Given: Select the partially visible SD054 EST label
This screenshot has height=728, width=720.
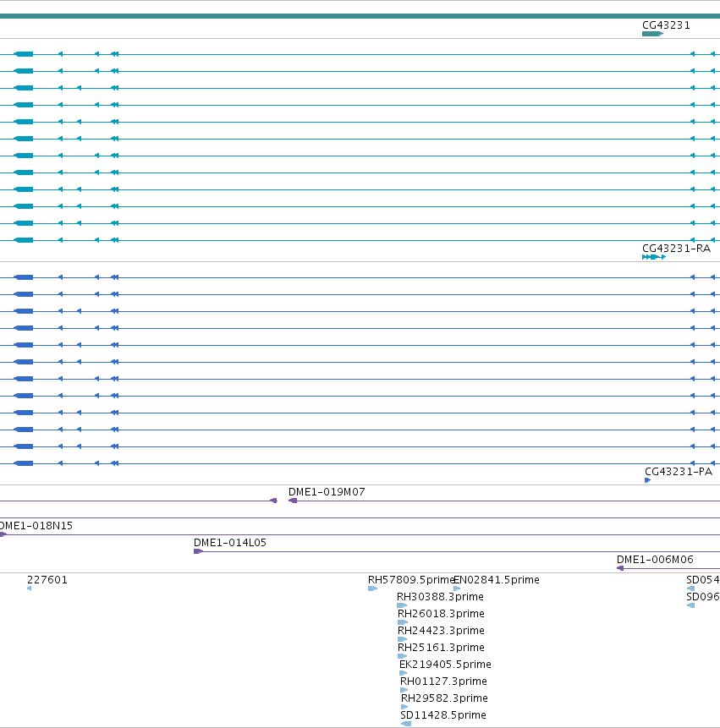Looking at the screenshot, I should 703,580.
